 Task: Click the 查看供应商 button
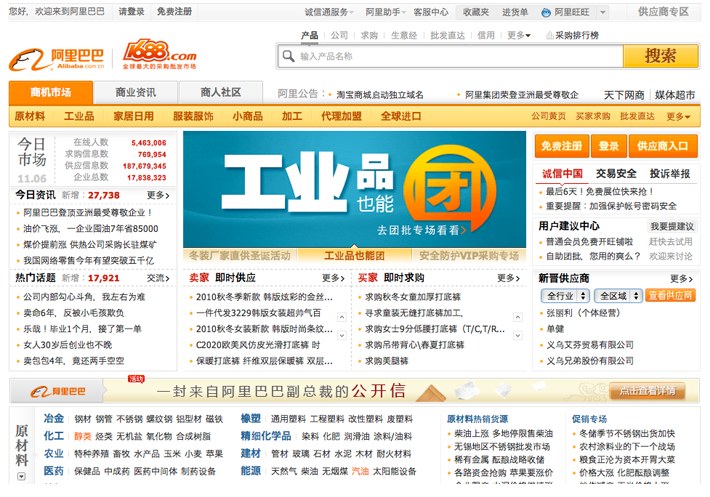click(670, 296)
